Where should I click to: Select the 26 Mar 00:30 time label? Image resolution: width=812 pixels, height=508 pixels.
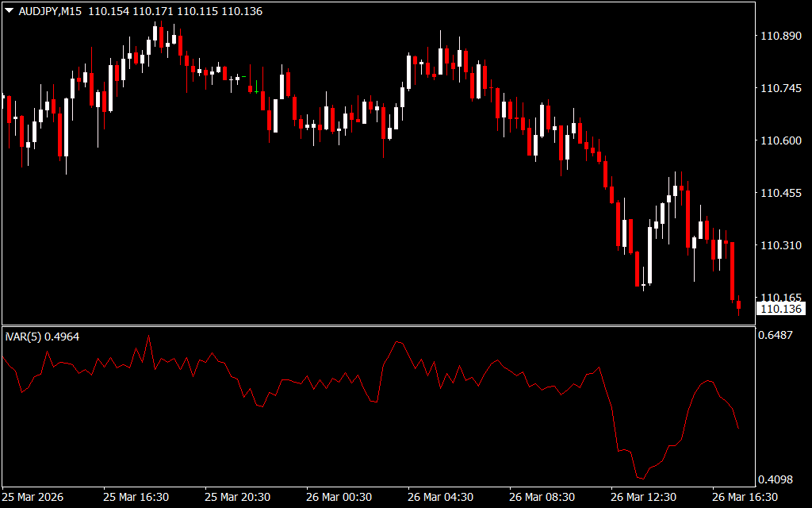tap(339, 497)
